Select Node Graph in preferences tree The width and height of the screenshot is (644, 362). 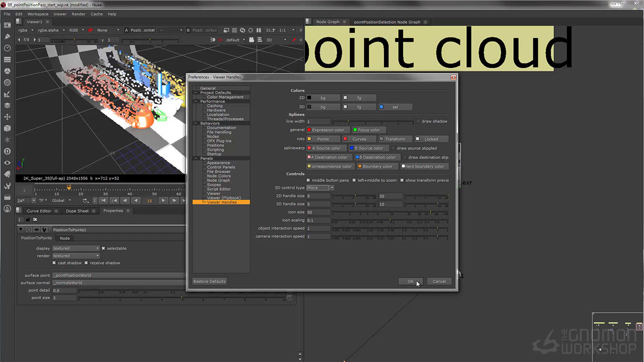coord(218,180)
